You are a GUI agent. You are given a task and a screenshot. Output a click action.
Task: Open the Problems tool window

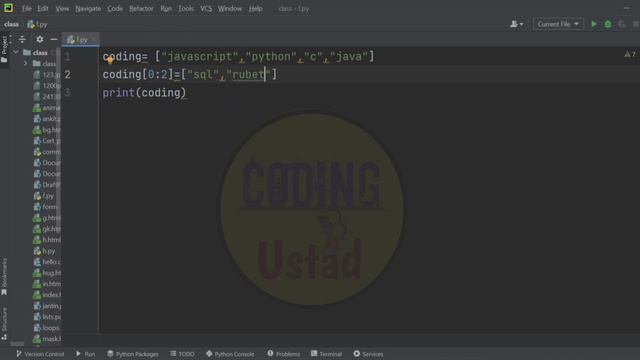tap(284, 354)
